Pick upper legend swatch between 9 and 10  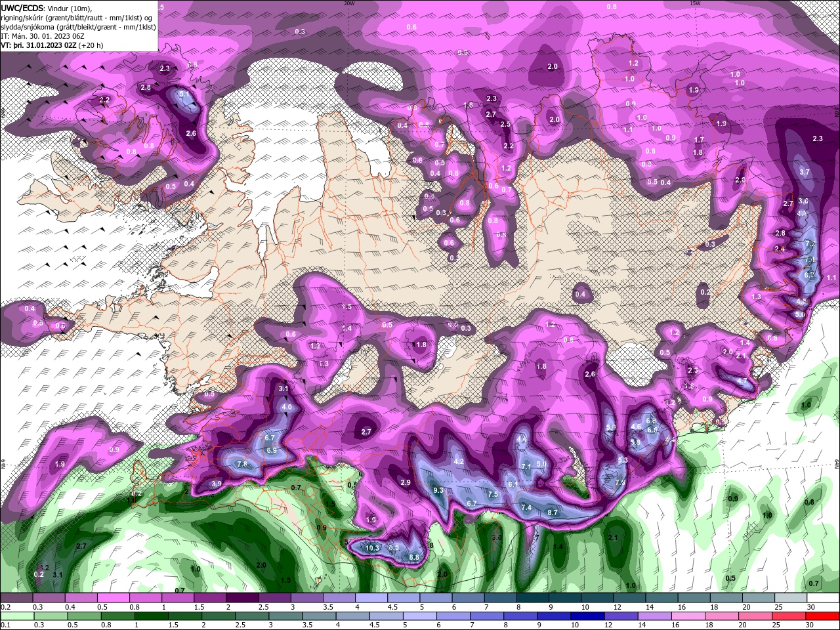(566, 598)
